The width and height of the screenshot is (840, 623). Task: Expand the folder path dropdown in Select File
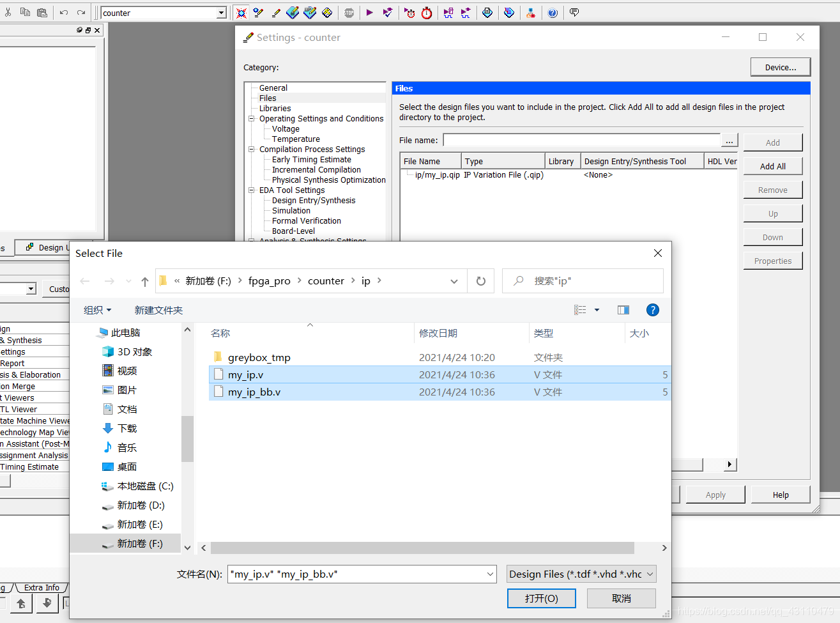coord(454,281)
